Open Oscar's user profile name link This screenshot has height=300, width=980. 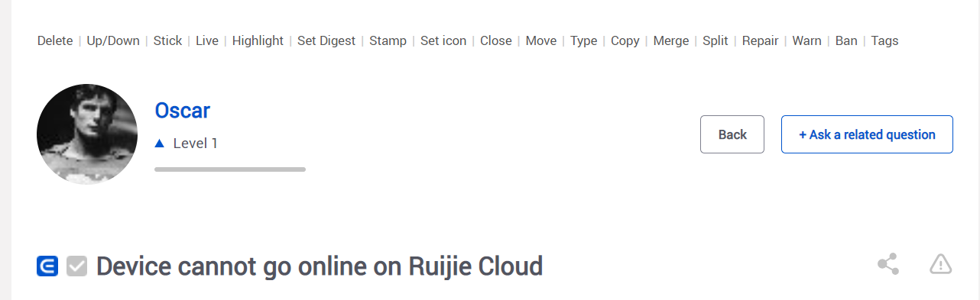(x=182, y=111)
